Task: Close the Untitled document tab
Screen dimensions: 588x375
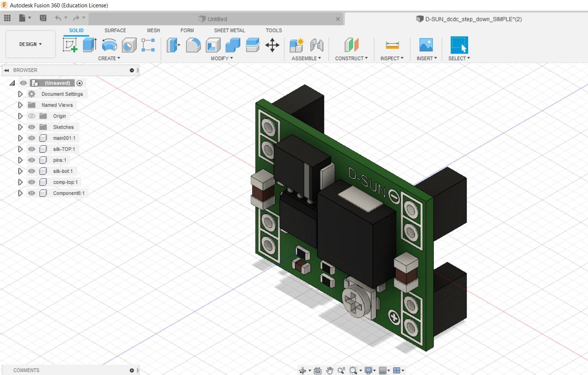Action: click(x=338, y=19)
